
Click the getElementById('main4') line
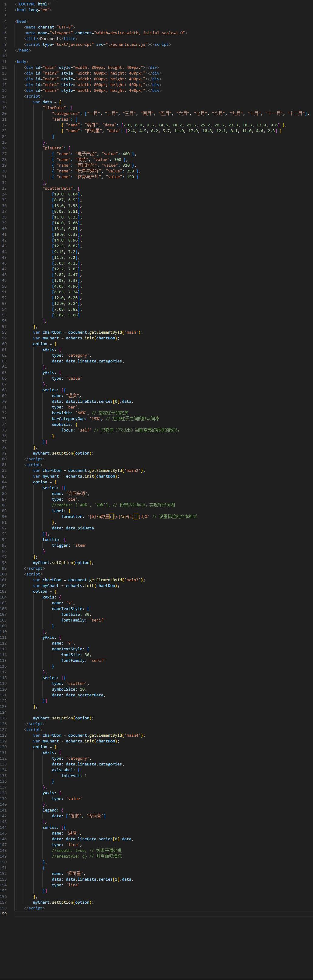tap(89, 736)
